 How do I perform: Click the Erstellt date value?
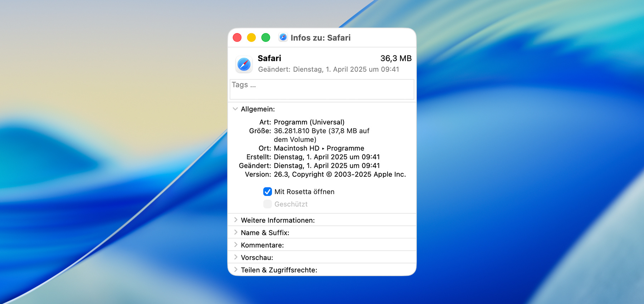[327, 157]
